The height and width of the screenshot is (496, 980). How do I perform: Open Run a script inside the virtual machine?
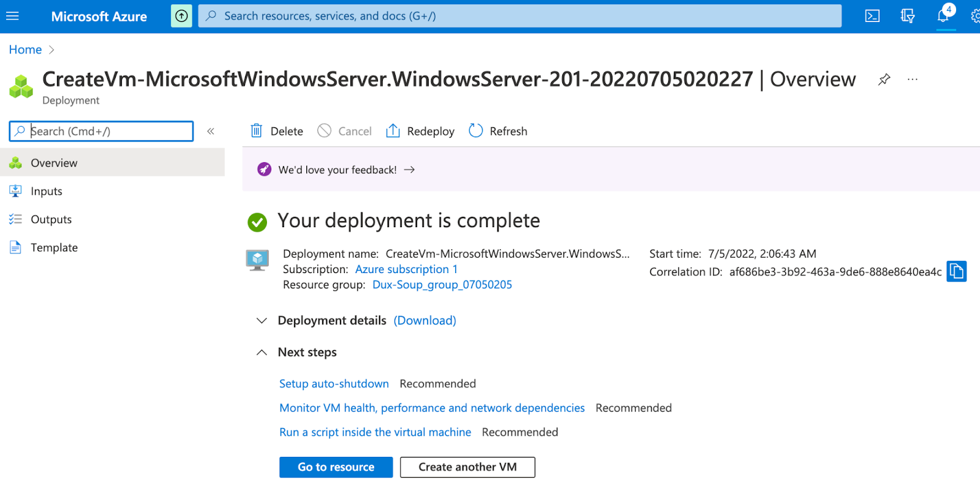(x=375, y=432)
